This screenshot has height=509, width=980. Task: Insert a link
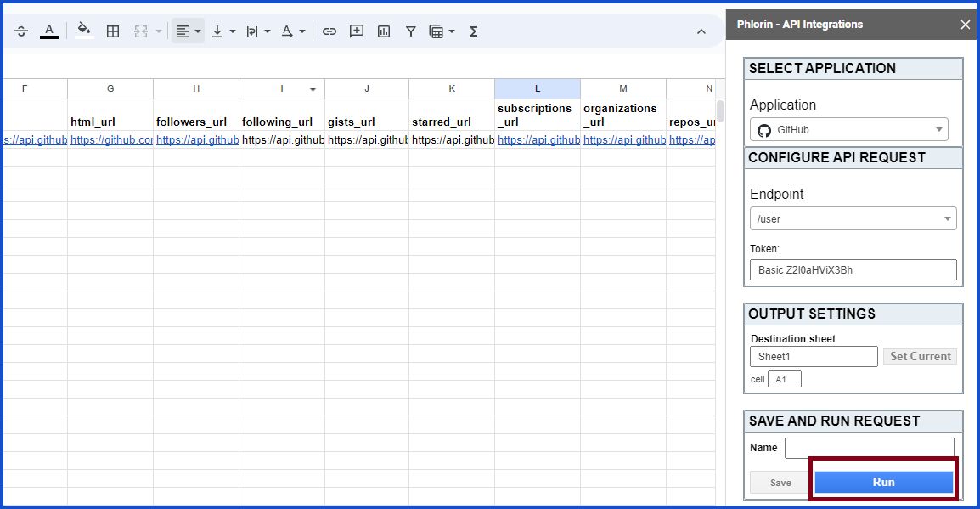click(329, 31)
